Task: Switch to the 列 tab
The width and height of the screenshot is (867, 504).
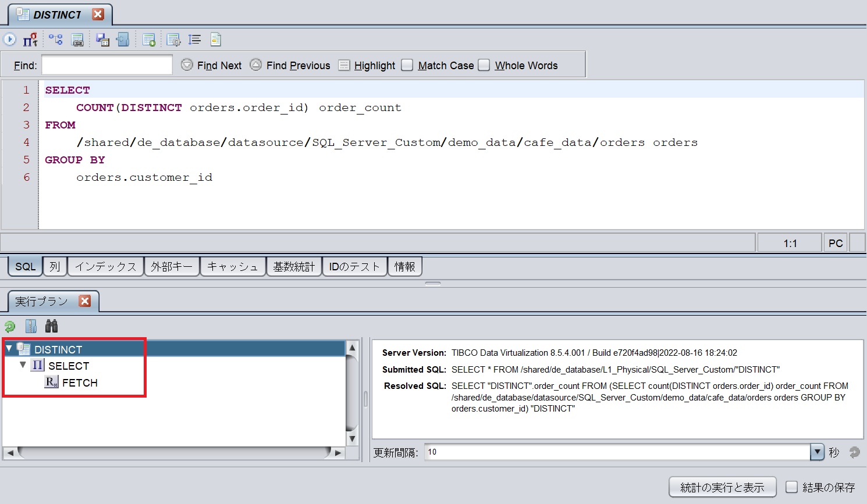Action: pyautogui.click(x=55, y=266)
